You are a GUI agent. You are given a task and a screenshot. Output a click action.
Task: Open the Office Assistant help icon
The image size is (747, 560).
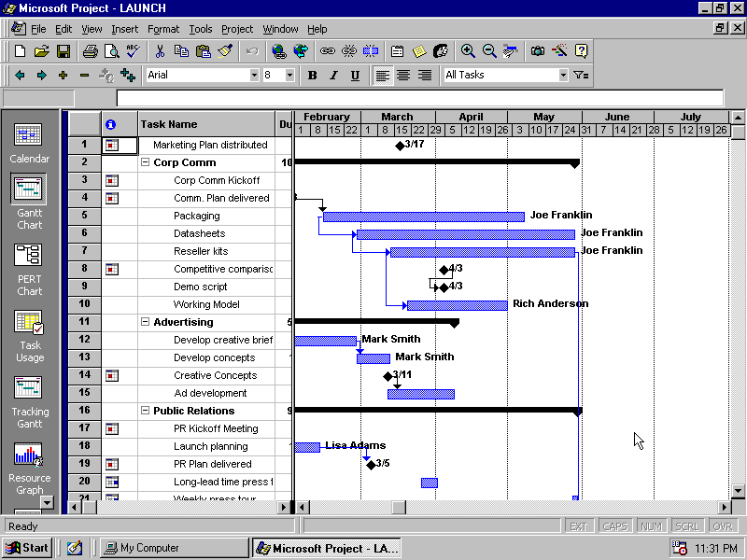tap(581, 51)
